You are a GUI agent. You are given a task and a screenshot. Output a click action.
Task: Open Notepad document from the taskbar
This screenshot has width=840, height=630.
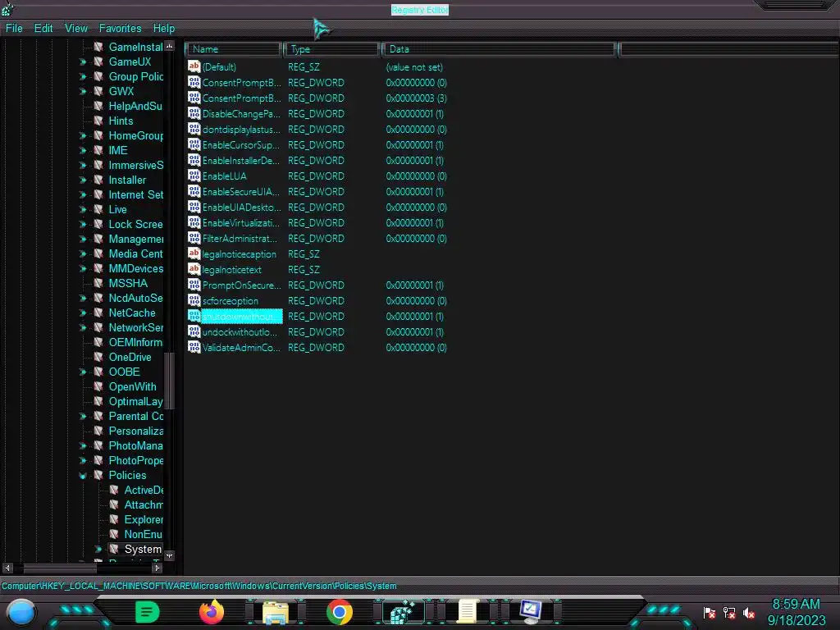point(467,612)
